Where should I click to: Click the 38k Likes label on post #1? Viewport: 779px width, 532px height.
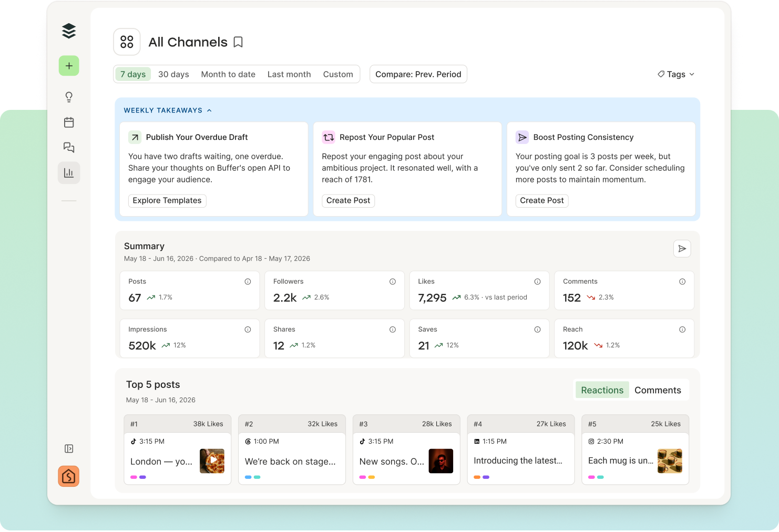[208, 424]
